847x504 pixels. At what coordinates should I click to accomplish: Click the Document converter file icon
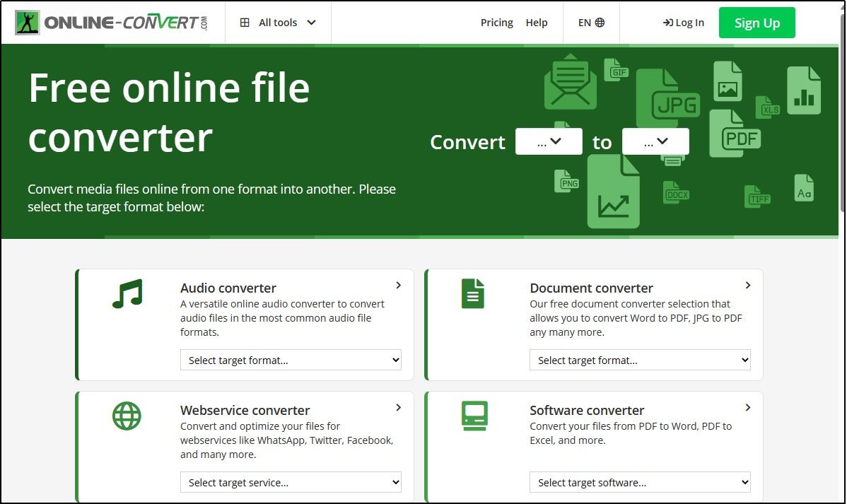pyautogui.click(x=473, y=293)
